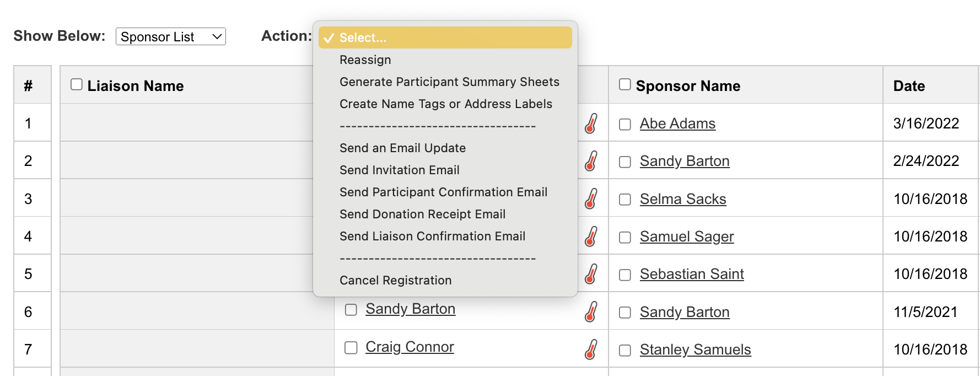Select Reassign from the Action menu

[365, 60]
